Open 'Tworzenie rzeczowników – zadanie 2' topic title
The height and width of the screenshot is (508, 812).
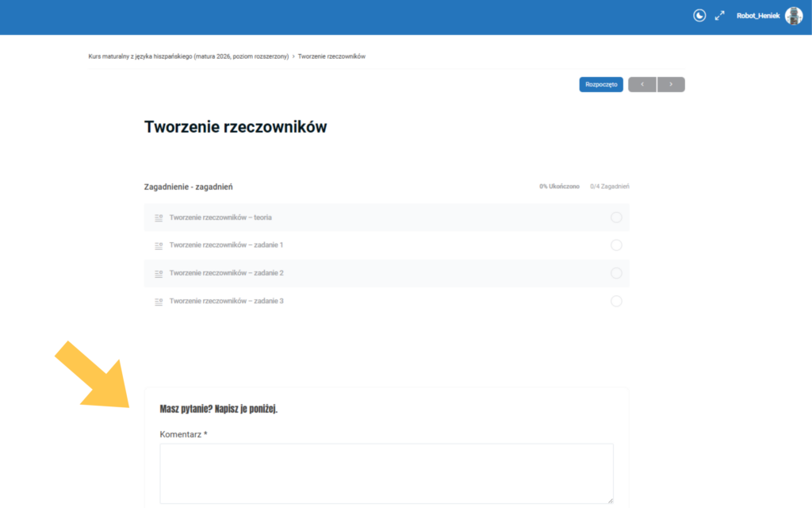pos(226,273)
